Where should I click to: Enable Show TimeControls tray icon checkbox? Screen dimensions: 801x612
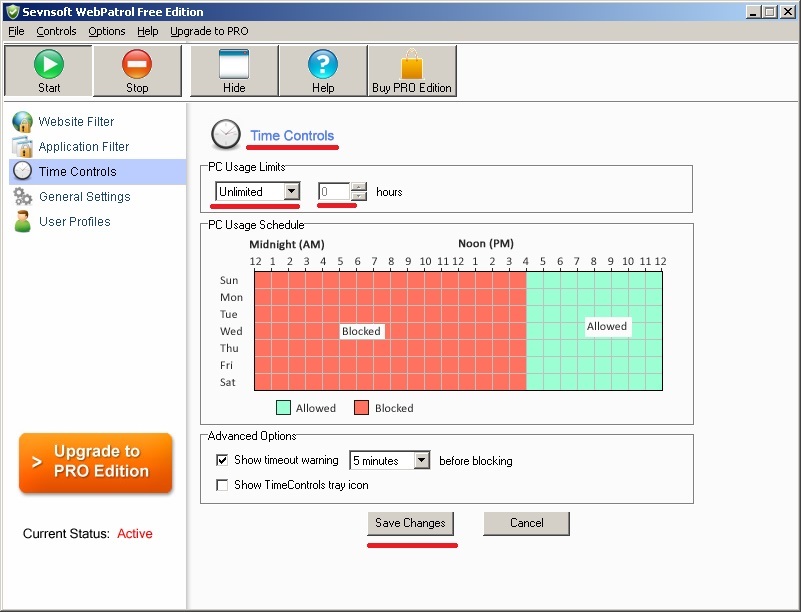(x=222, y=485)
